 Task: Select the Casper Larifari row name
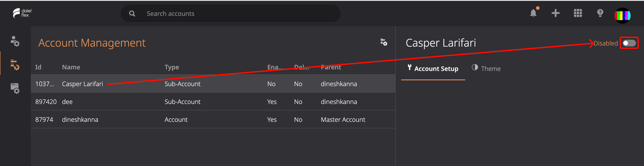click(x=83, y=84)
